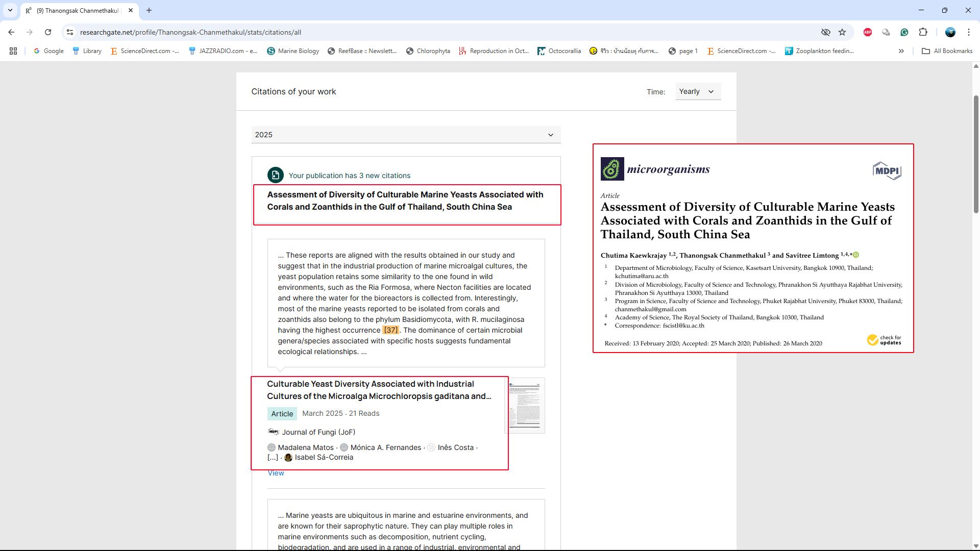980x551 pixels.
Task: Open the site information icon in address bar
Action: [70, 32]
